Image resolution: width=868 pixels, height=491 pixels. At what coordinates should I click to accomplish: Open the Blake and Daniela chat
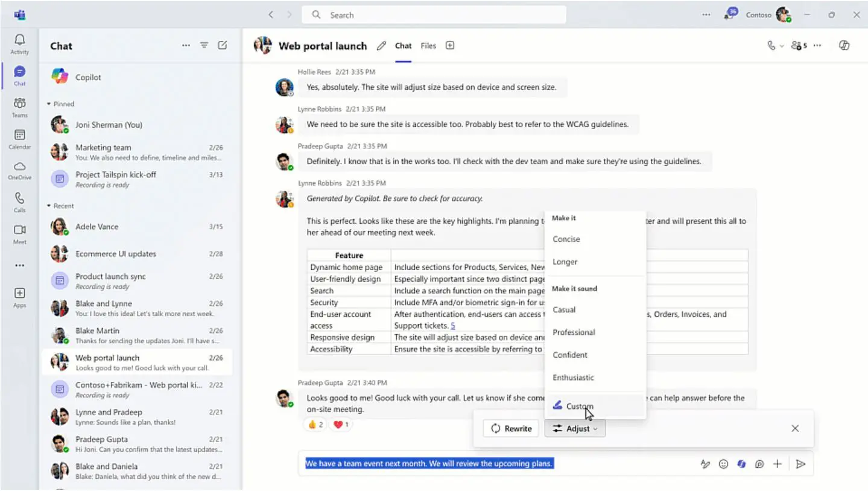coord(138,471)
